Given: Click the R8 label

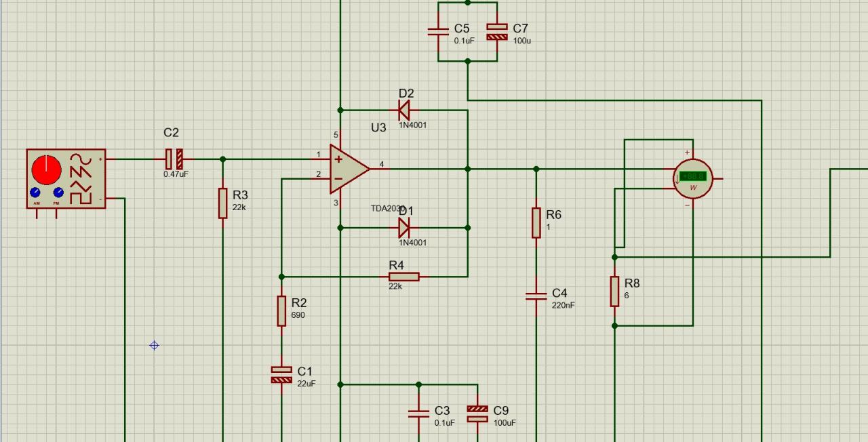Looking at the screenshot, I should click(x=632, y=283).
